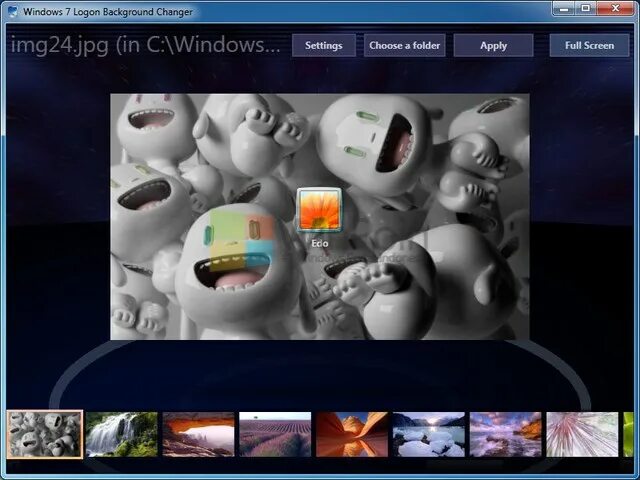Select the purple sky rocks thumbnail
The image size is (640, 480).
(505, 434)
